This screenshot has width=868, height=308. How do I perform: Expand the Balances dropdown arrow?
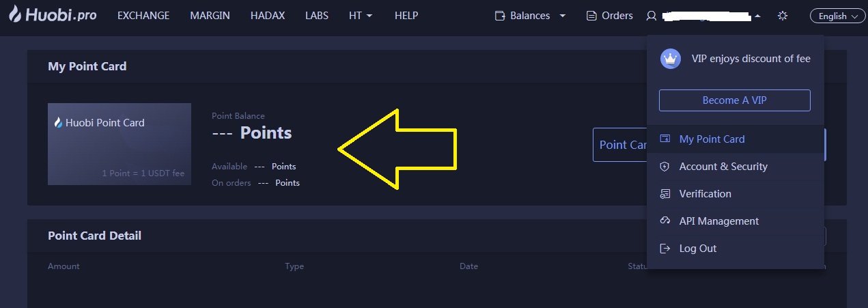click(x=563, y=16)
